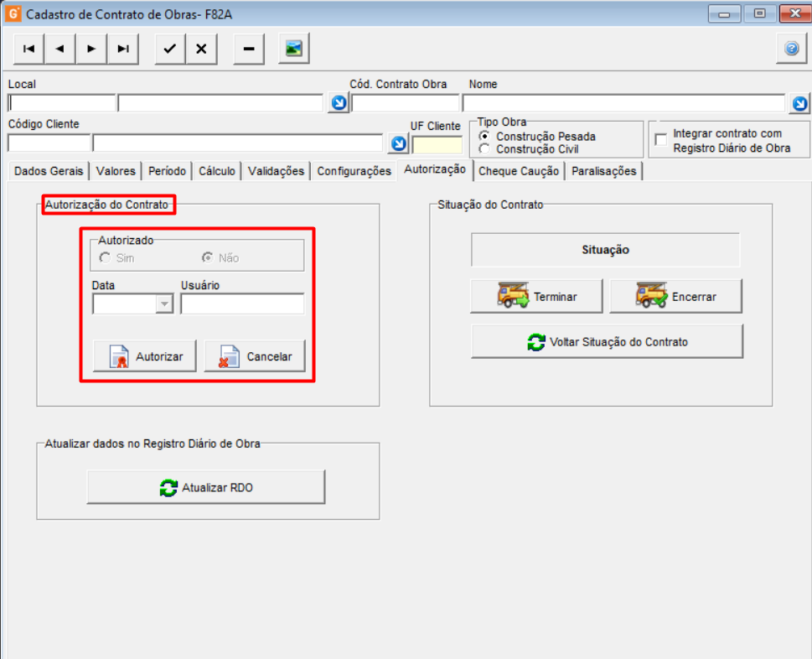
Task: Open lookup arrow beside Código Cliente field
Action: click(x=399, y=143)
